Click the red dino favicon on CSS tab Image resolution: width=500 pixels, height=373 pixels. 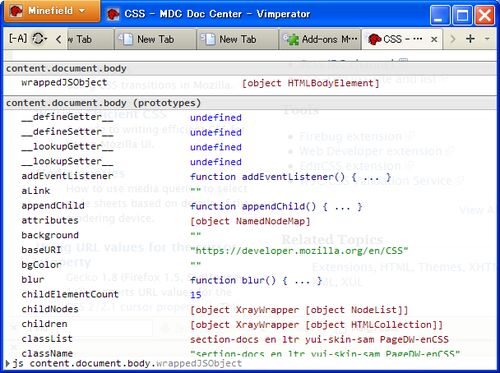coord(375,39)
